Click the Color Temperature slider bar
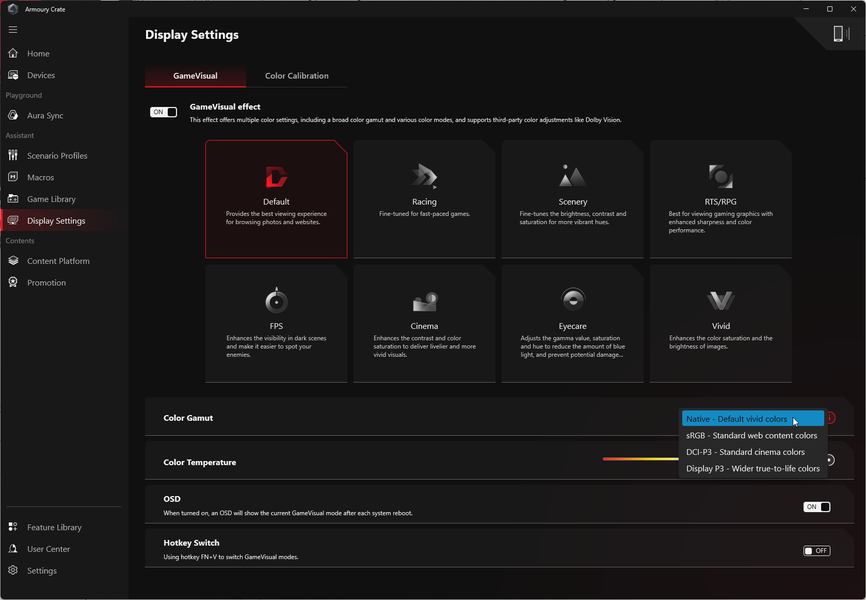Viewport: 866px width, 600px height. coord(641,459)
